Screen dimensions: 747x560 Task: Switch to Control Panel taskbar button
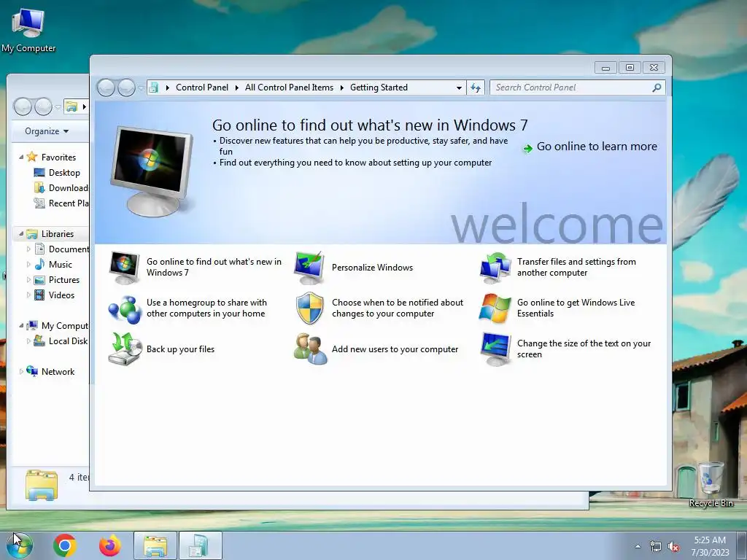[200, 545]
